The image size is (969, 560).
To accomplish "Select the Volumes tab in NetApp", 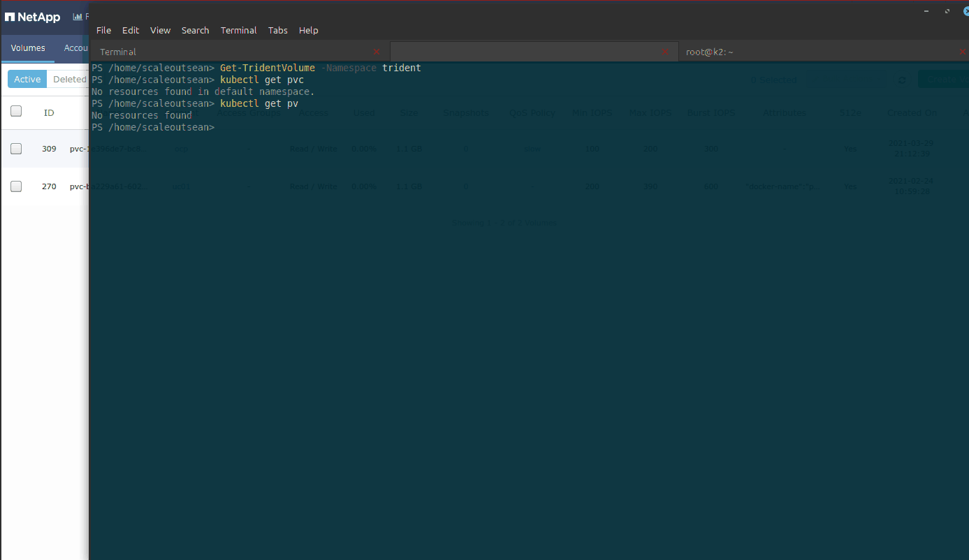I will click(x=28, y=48).
